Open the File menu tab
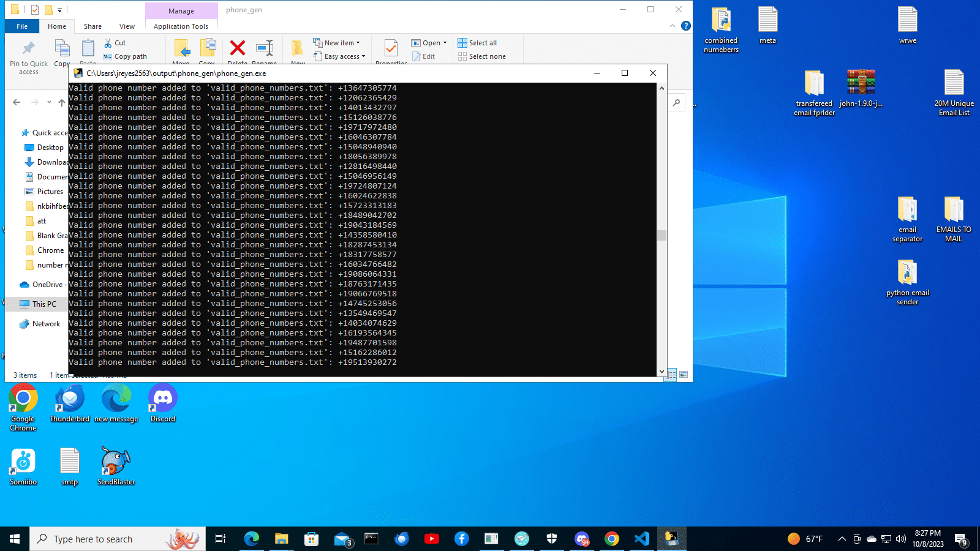 [22, 26]
